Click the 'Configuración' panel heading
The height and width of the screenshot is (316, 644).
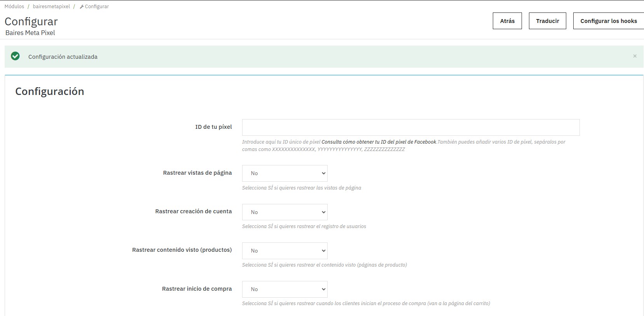[50, 91]
